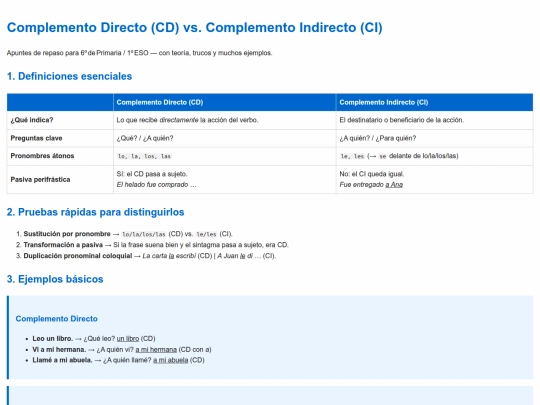
Task: Click underlined 'a mi hermana'
Action: 156,350
